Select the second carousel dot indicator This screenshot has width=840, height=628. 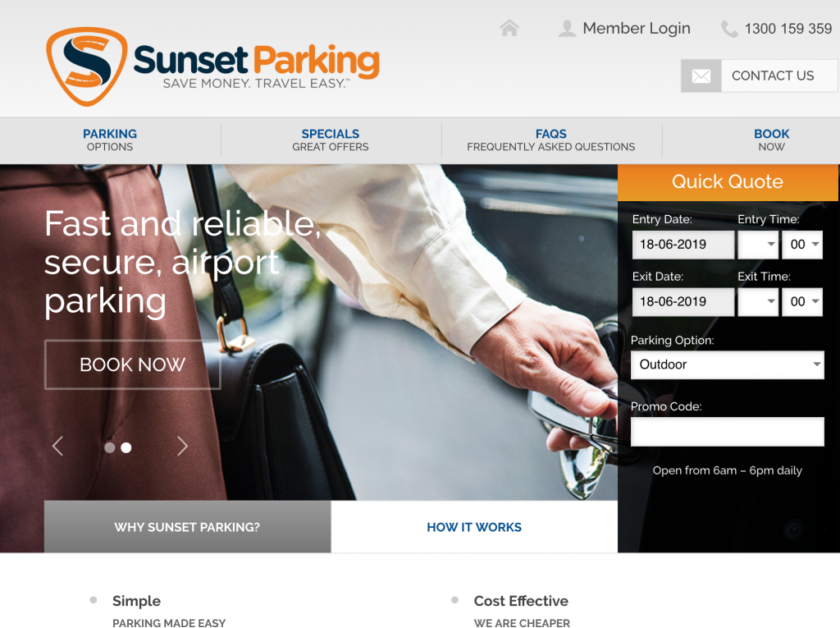tap(126, 447)
